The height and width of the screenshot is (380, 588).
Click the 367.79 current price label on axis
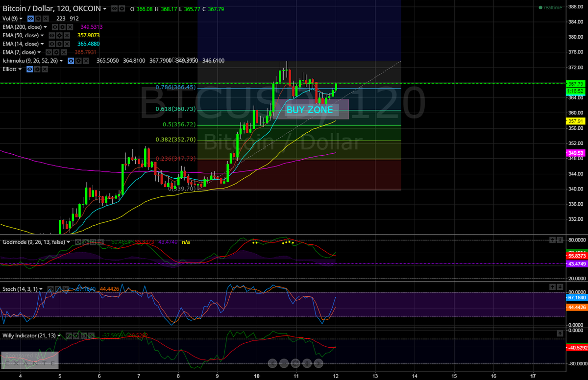tap(575, 84)
